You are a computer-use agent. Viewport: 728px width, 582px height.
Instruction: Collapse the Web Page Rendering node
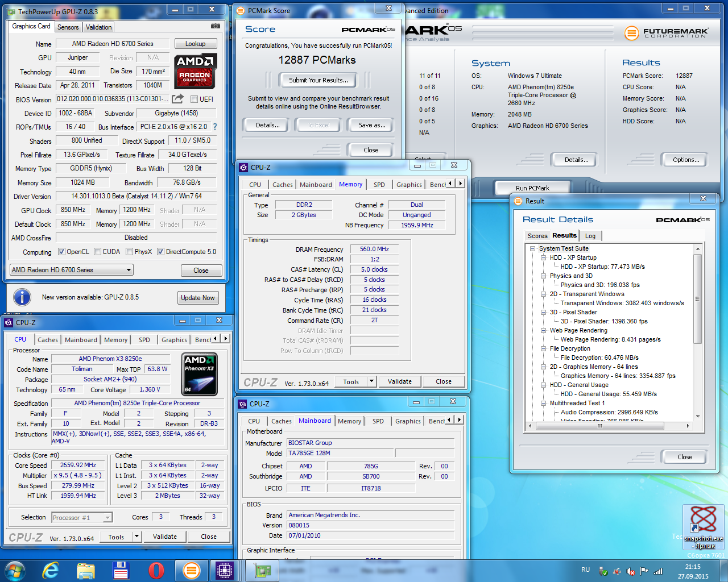(544, 330)
